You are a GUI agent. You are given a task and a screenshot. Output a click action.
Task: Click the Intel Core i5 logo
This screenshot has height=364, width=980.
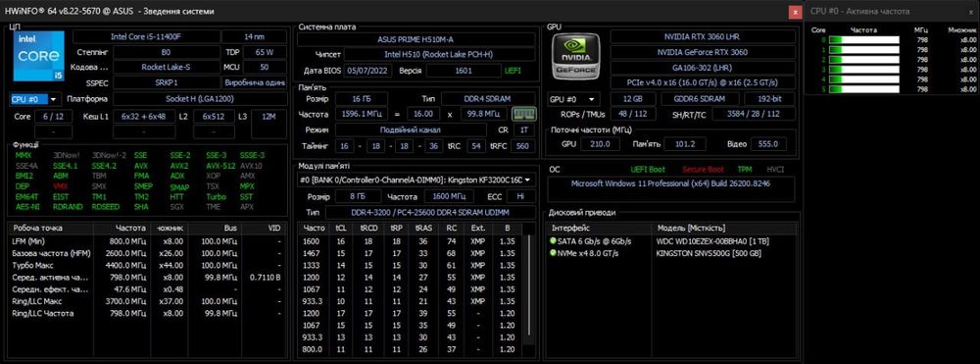(x=39, y=56)
